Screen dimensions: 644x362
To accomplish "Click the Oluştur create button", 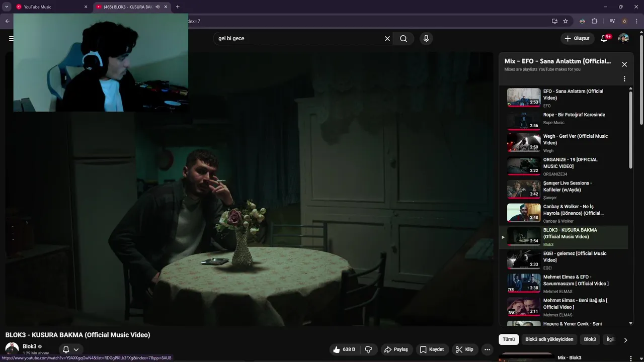I will tap(577, 38).
